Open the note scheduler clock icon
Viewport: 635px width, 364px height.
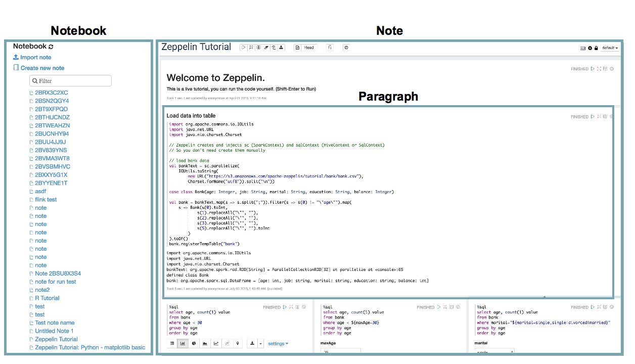(x=346, y=48)
